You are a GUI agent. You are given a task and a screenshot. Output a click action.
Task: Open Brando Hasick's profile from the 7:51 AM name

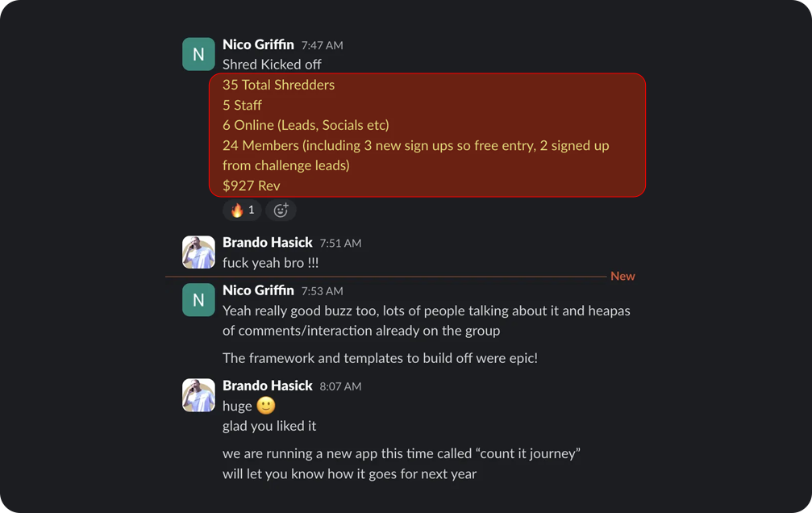pyautogui.click(x=267, y=243)
